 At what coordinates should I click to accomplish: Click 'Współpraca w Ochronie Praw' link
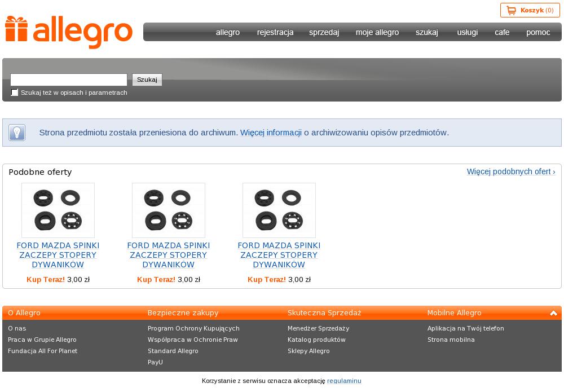coord(193,340)
